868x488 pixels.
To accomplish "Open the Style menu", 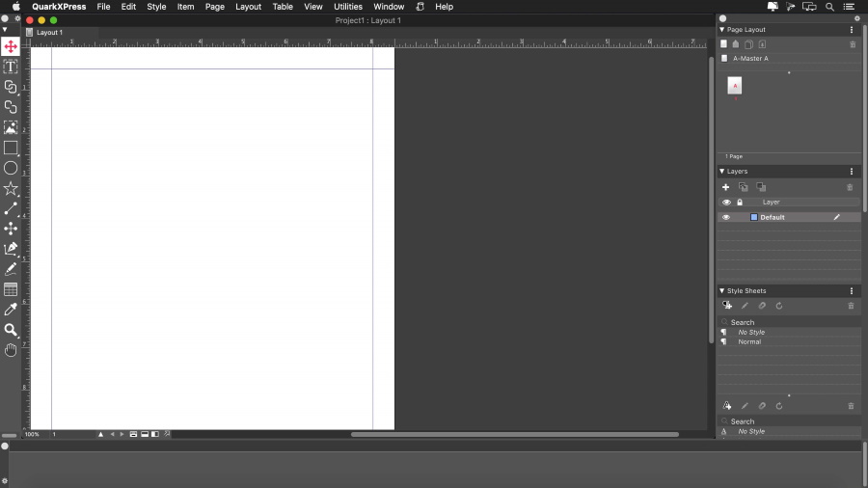I will click(x=156, y=7).
